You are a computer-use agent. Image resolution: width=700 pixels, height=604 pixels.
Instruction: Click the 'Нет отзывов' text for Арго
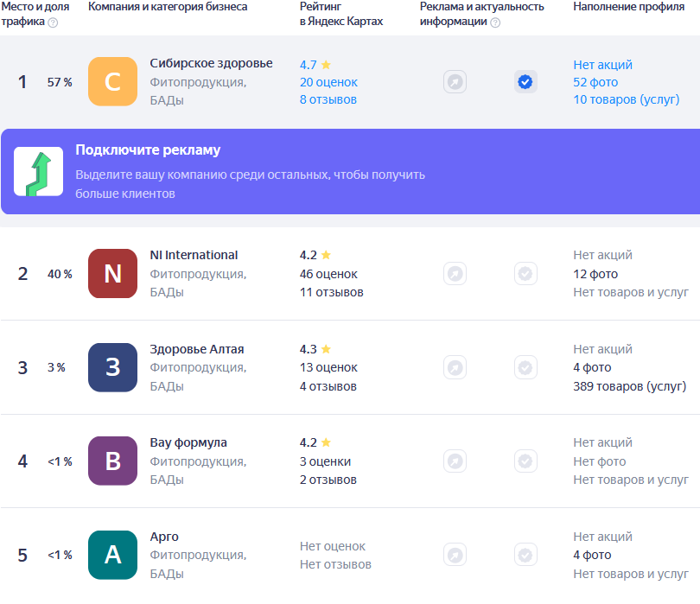tap(335, 564)
